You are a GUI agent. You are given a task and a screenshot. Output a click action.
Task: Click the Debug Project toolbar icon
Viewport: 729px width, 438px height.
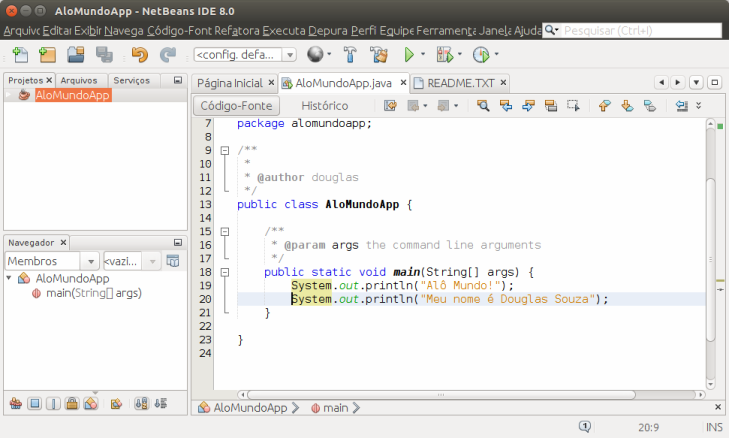[x=444, y=54]
